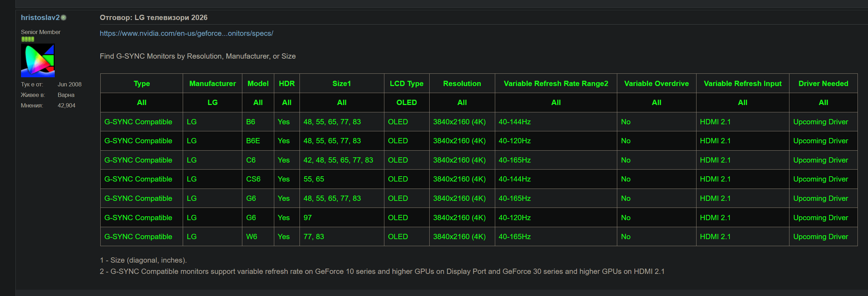Viewport: 868px width, 296px height.
Task: Click the 'Resolution' column header
Action: click(462, 84)
